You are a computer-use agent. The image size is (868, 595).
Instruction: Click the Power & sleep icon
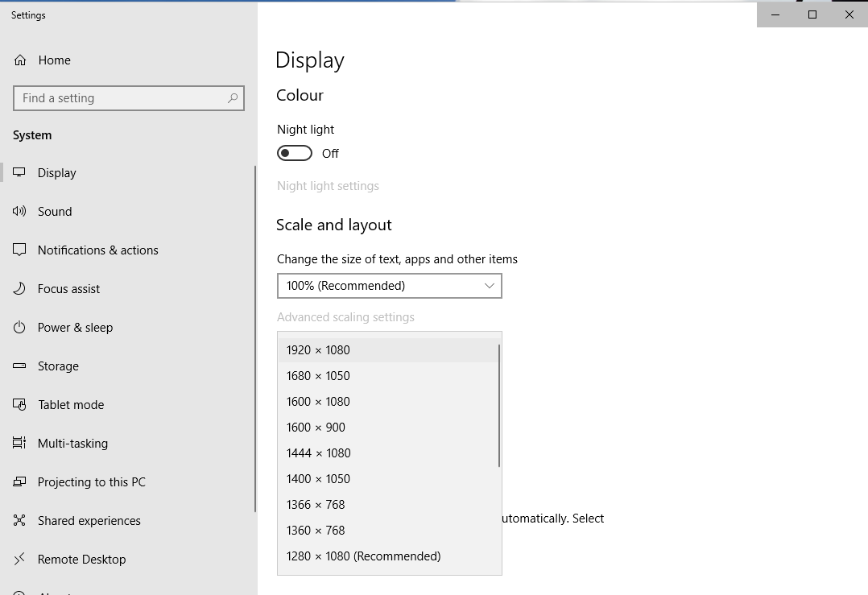pyautogui.click(x=20, y=327)
